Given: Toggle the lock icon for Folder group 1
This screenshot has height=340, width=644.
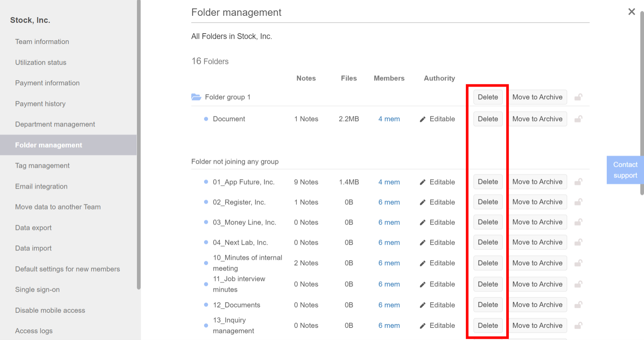Looking at the screenshot, I should [579, 97].
